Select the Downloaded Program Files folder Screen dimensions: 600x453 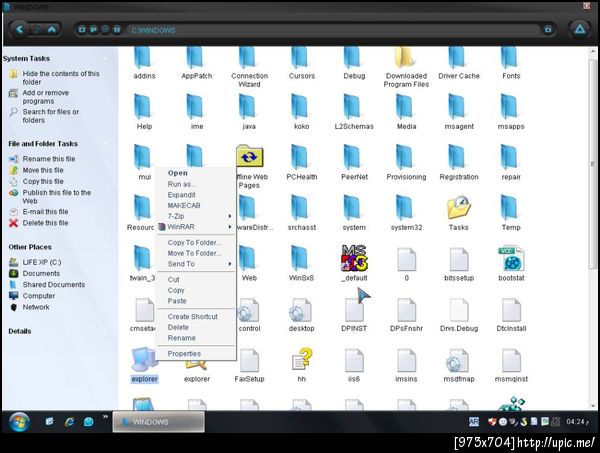click(x=406, y=67)
